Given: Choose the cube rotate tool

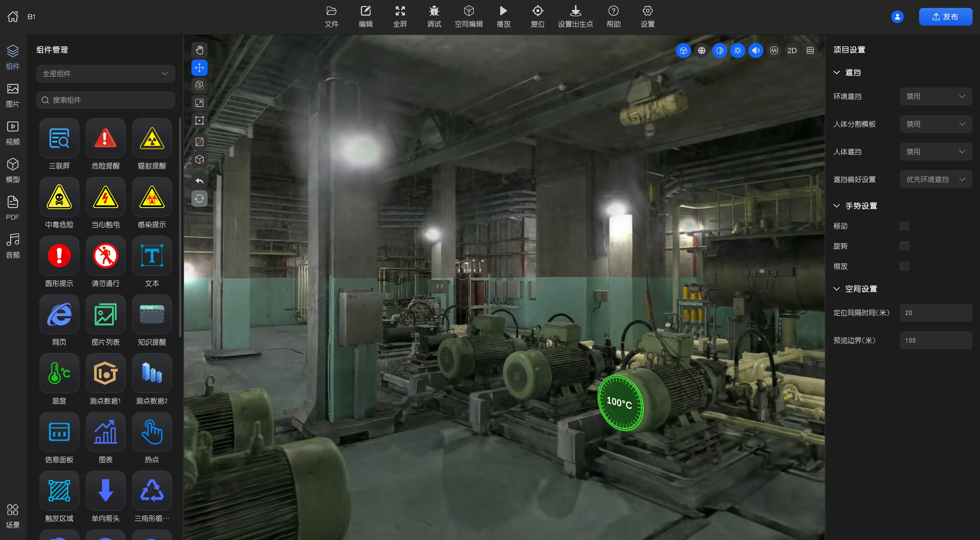Looking at the screenshot, I should pos(199,85).
